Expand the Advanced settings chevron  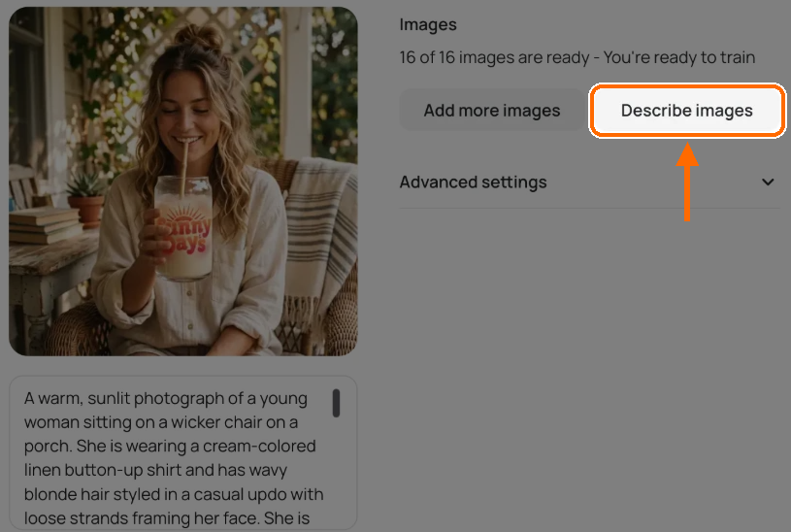[x=768, y=183]
